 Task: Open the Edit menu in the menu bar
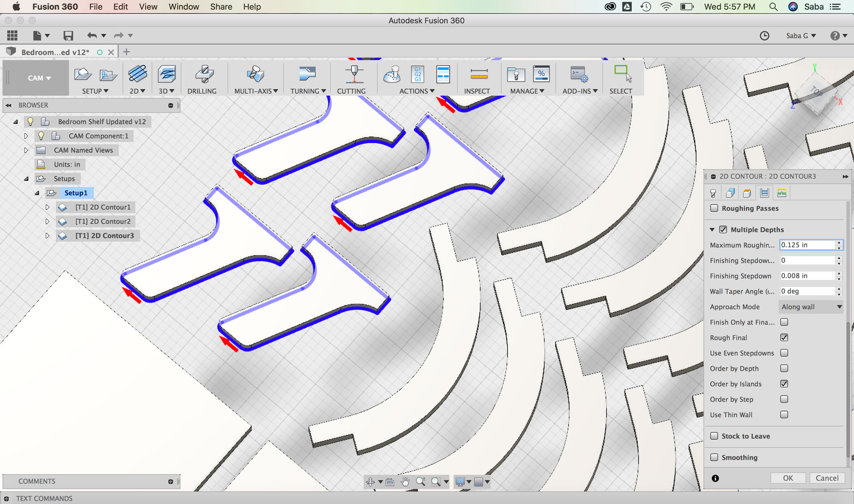[x=120, y=7]
